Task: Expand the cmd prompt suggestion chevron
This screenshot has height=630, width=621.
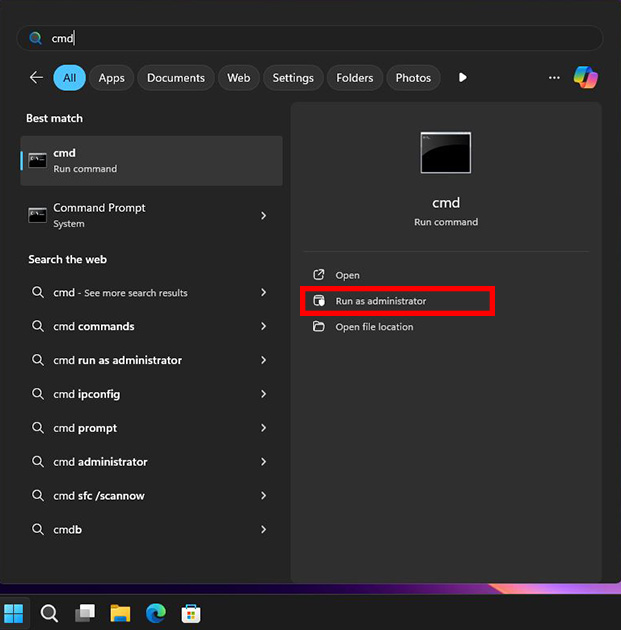Action: point(264,428)
